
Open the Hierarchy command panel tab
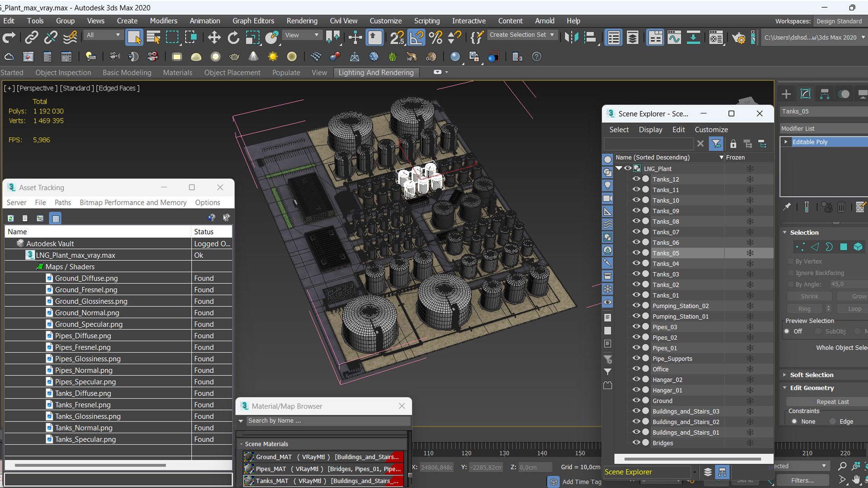[x=825, y=94]
